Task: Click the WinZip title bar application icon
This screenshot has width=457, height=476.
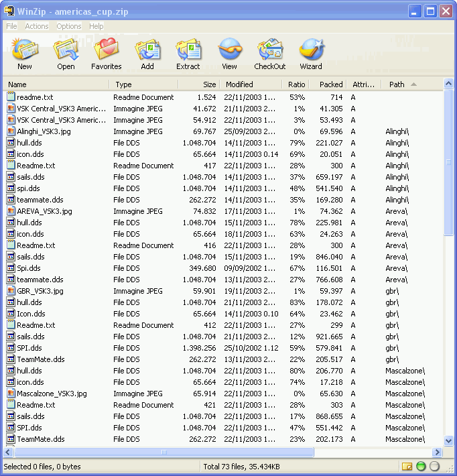Action: click(x=9, y=11)
